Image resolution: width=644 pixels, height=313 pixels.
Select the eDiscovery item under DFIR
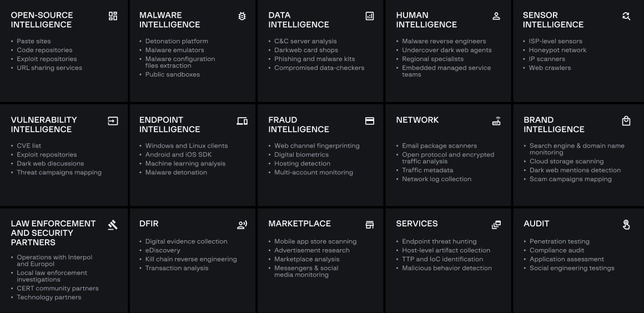pyautogui.click(x=163, y=250)
